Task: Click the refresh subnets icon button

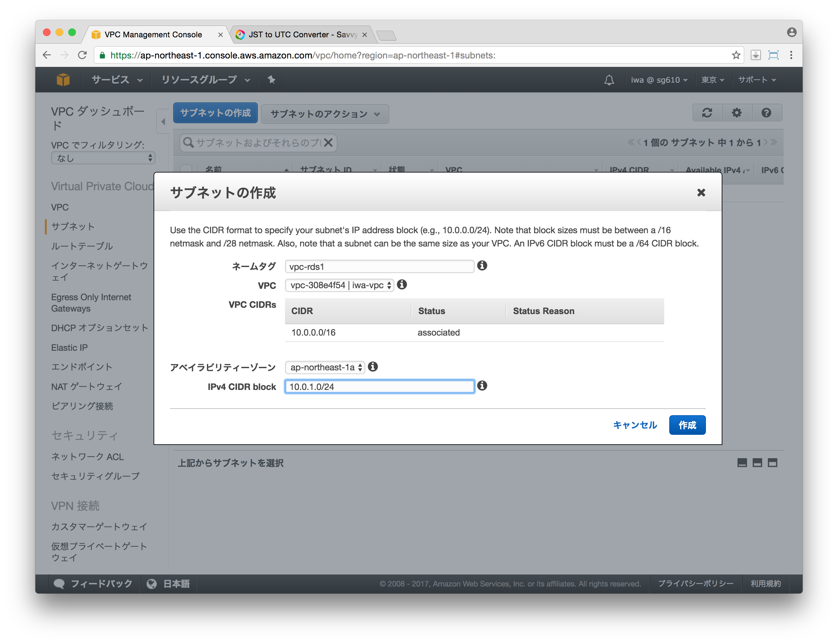Action: click(x=707, y=113)
